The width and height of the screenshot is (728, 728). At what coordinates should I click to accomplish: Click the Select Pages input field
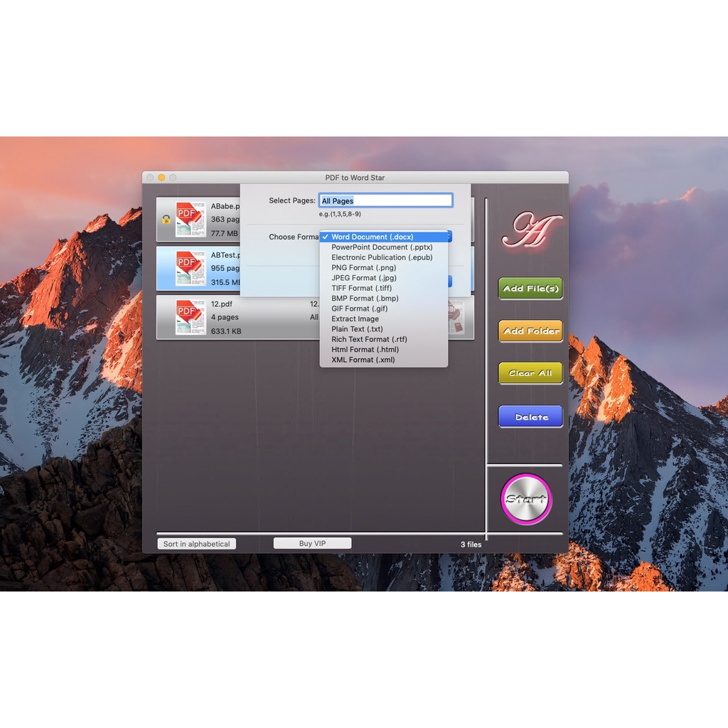[386, 200]
